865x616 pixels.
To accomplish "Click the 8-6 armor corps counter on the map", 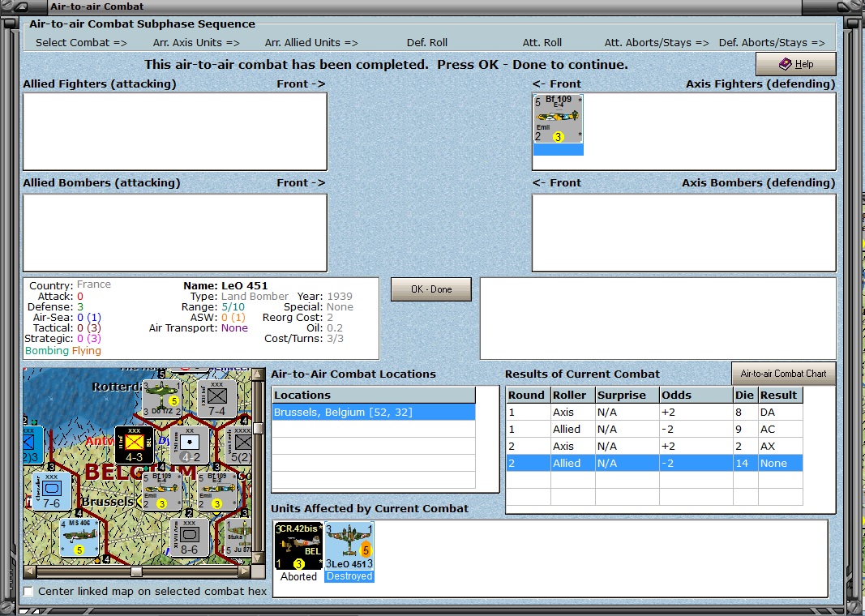I will 189,537.
